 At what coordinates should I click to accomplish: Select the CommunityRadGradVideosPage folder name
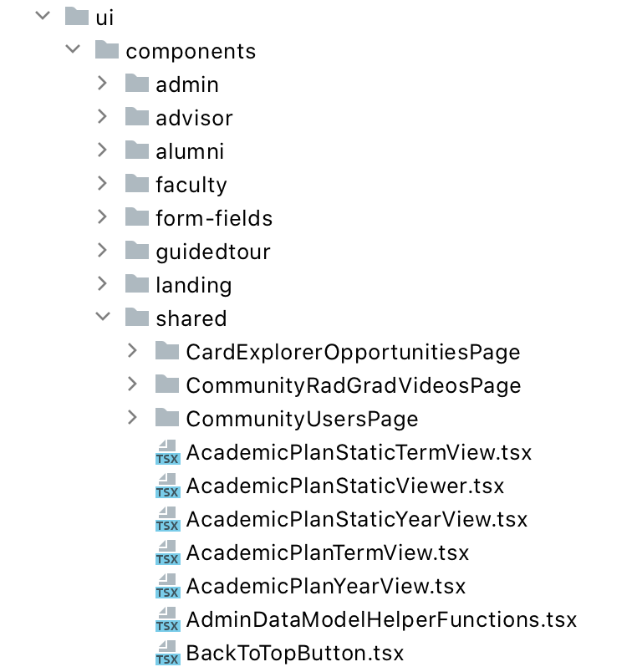click(x=354, y=385)
